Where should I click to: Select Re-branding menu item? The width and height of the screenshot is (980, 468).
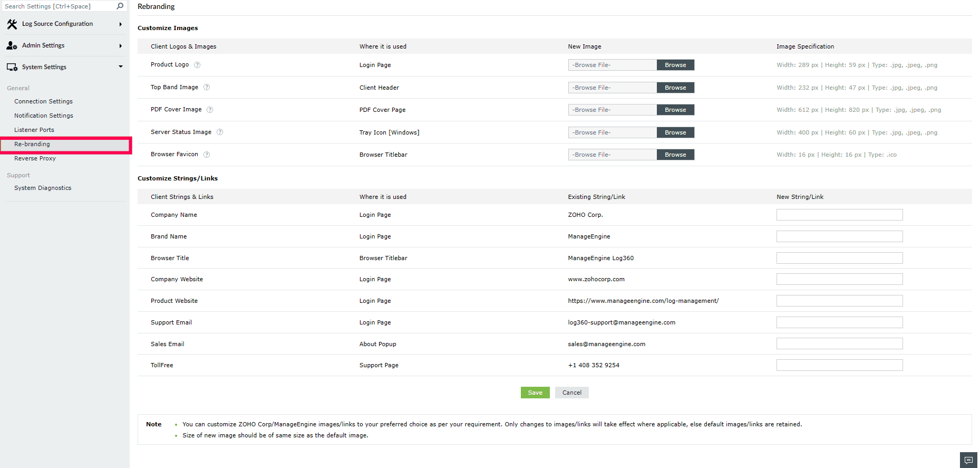[x=65, y=145]
